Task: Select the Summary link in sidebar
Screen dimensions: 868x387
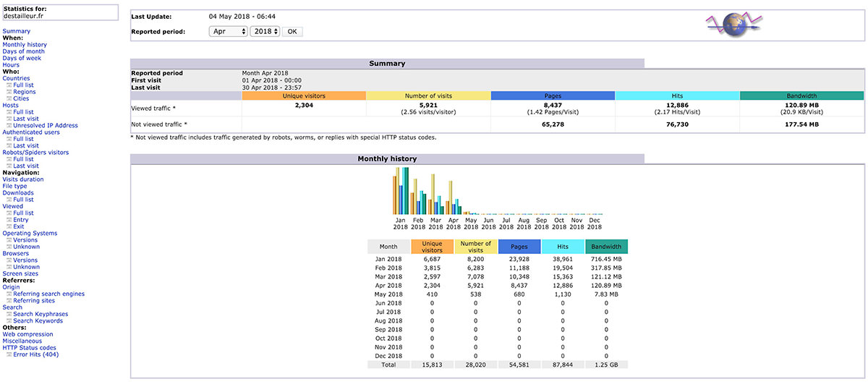Action: pos(17,31)
